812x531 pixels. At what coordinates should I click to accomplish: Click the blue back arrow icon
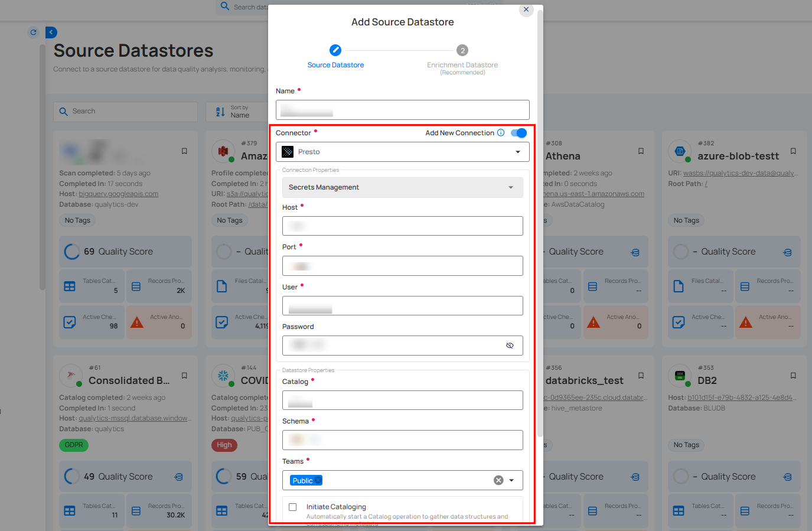(x=51, y=32)
